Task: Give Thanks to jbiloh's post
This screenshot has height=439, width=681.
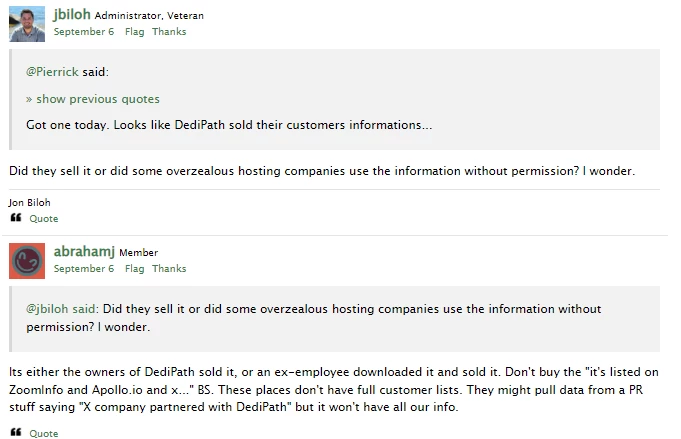Action: (x=169, y=32)
